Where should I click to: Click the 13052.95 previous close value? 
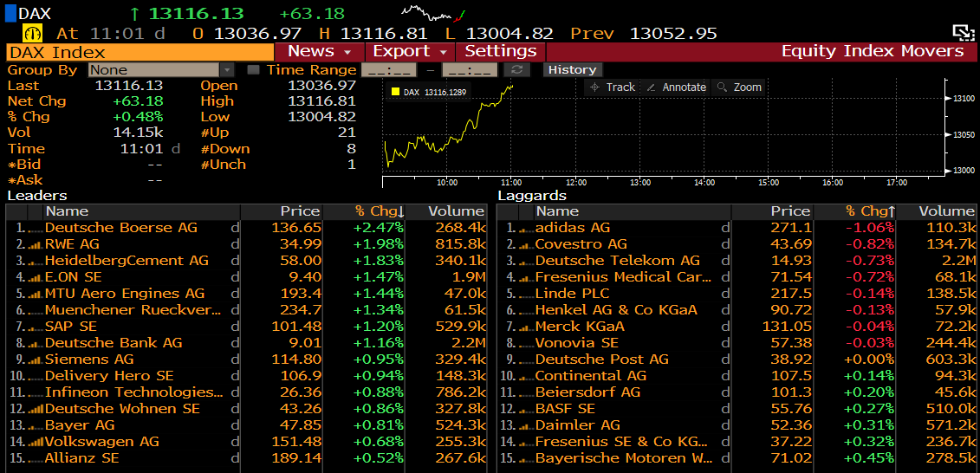tap(672, 33)
